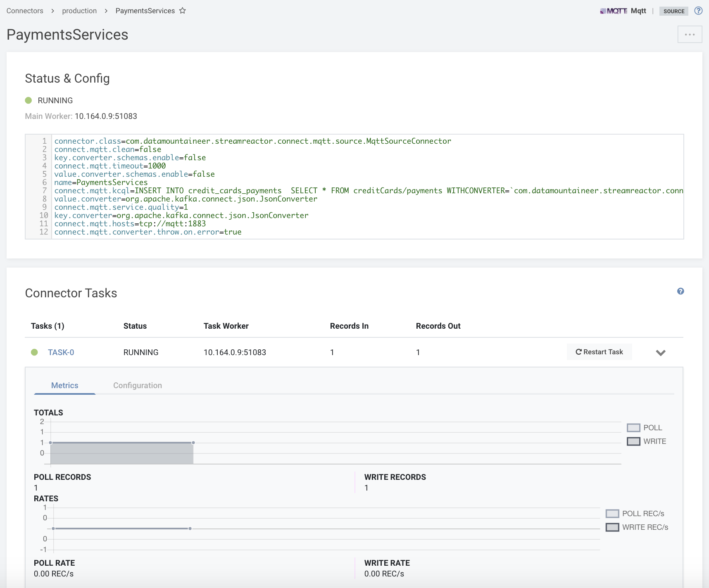Click the Tasks (1) column header

(48, 326)
